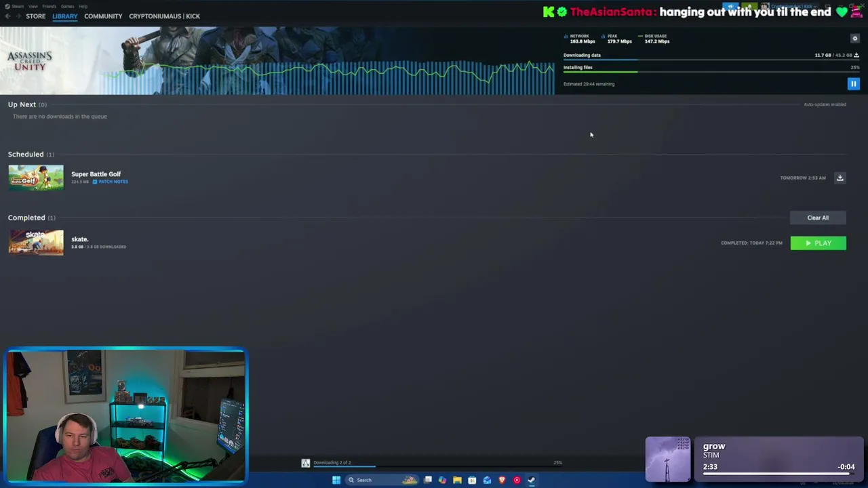Start Super Battle Golf download now icon
Viewport: 868px width, 488px height.
click(x=840, y=178)
